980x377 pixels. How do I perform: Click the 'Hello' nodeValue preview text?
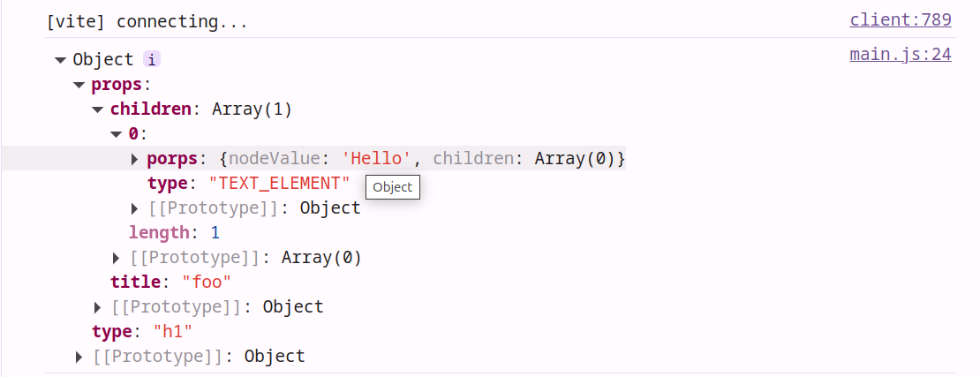[376, 159]
